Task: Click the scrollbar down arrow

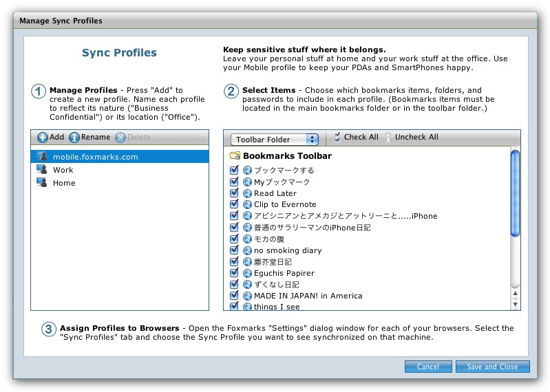Action: point(515,304)
